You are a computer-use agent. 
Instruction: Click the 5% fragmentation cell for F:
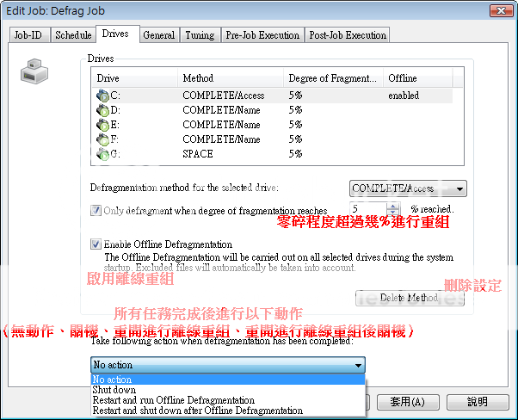click(295, 139)
